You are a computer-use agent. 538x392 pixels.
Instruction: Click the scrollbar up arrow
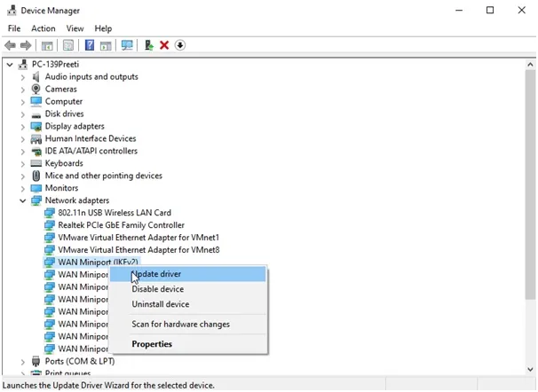point(530,65)
